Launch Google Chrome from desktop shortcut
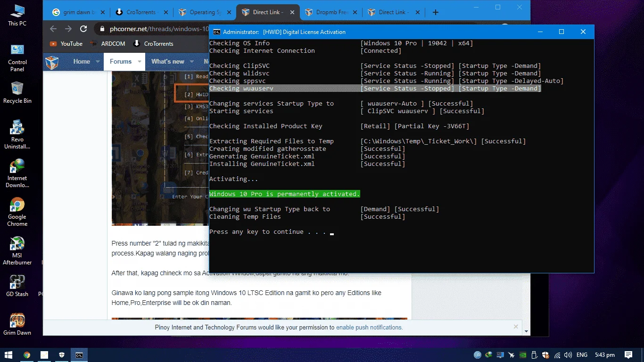Screen dimensions: 644x362 (17, 212)
